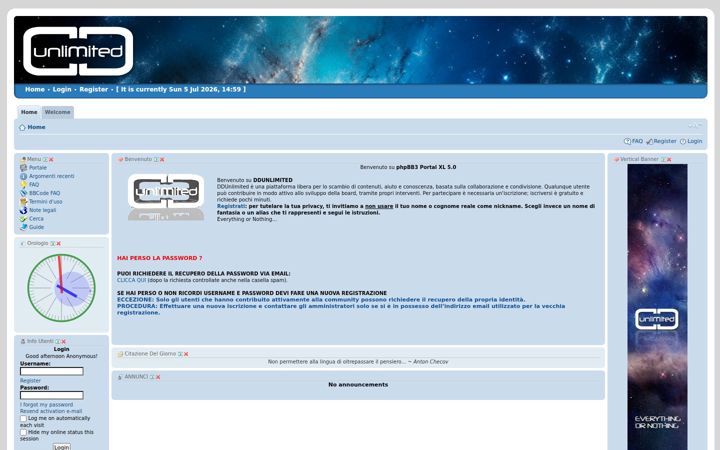Image resolution: width=720 pixels, height=450 pixels.
Task: Collapse the Orologio block
Action: (53, 244)
